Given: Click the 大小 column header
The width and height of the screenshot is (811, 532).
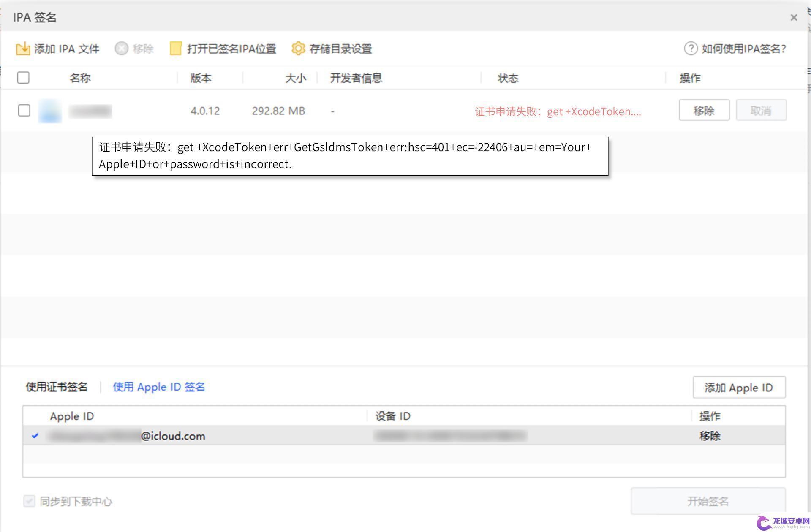Looking at the screenshot, I should 295,78.
